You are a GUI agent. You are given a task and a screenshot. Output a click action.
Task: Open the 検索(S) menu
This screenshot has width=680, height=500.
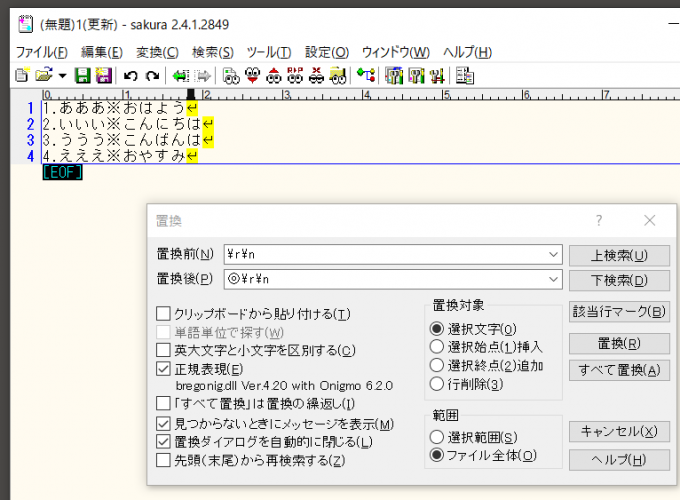point(212,52)
